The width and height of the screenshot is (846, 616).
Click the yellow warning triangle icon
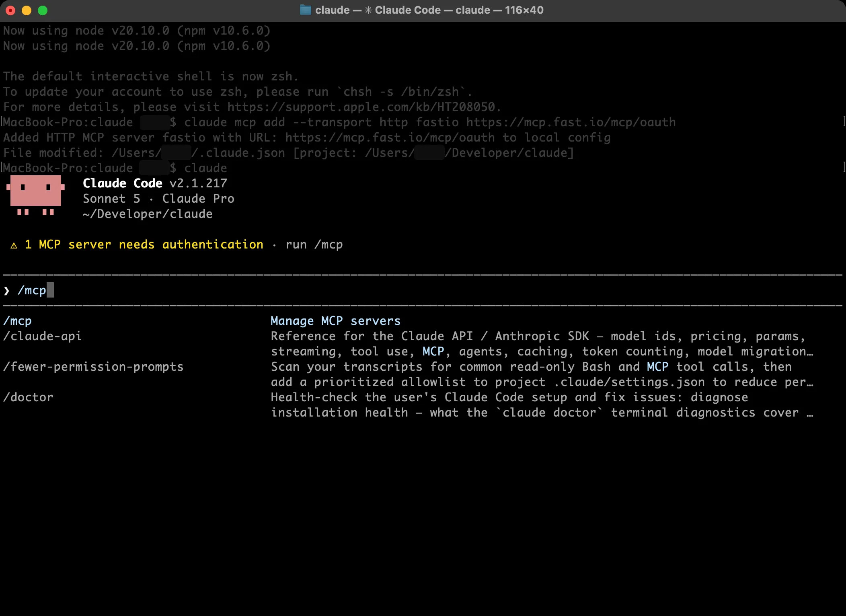coord(14,245)
